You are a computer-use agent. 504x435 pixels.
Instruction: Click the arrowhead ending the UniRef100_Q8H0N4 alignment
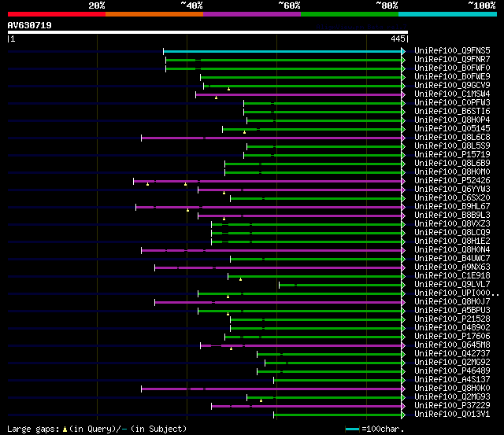403,250
